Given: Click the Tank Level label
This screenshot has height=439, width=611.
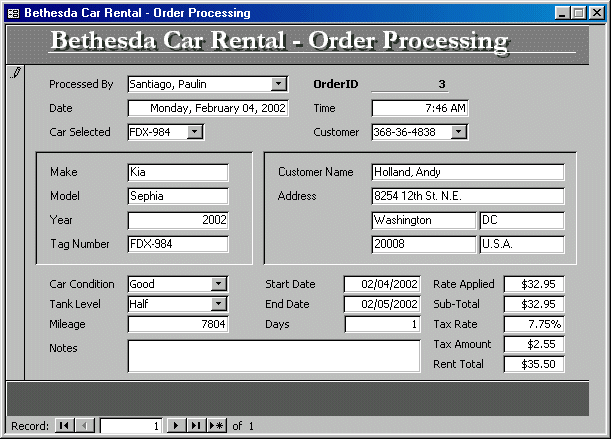Looking at the screenshot, I should 75,304.
